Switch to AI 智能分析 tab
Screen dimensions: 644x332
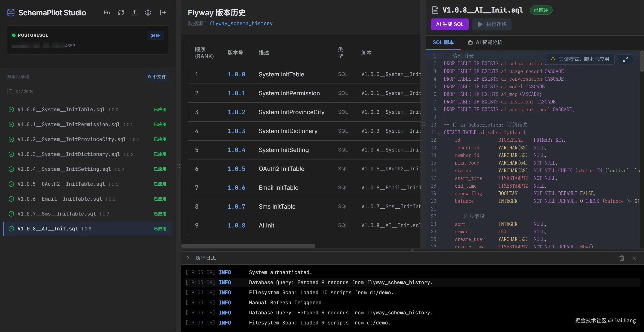coord(485,42)
